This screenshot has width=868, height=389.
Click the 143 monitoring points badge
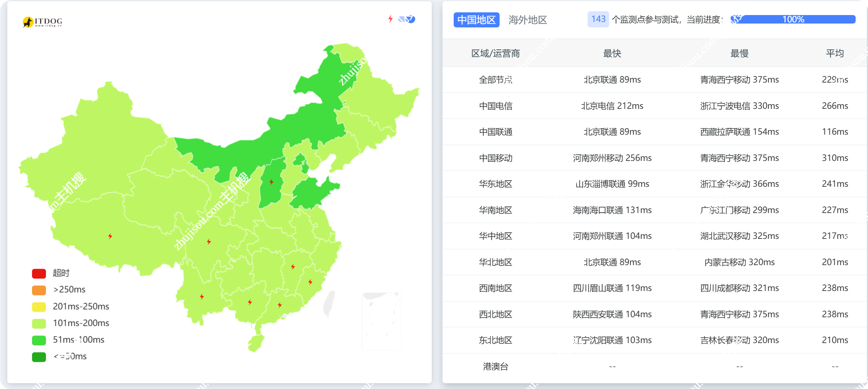(x=598, y=19)
